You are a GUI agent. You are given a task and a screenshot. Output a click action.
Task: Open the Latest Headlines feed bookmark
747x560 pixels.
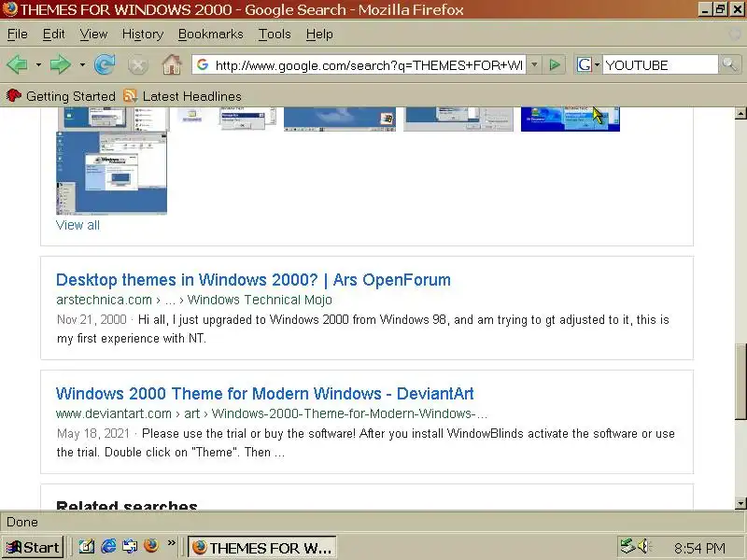pyautogui.click(x=182, y=96)
